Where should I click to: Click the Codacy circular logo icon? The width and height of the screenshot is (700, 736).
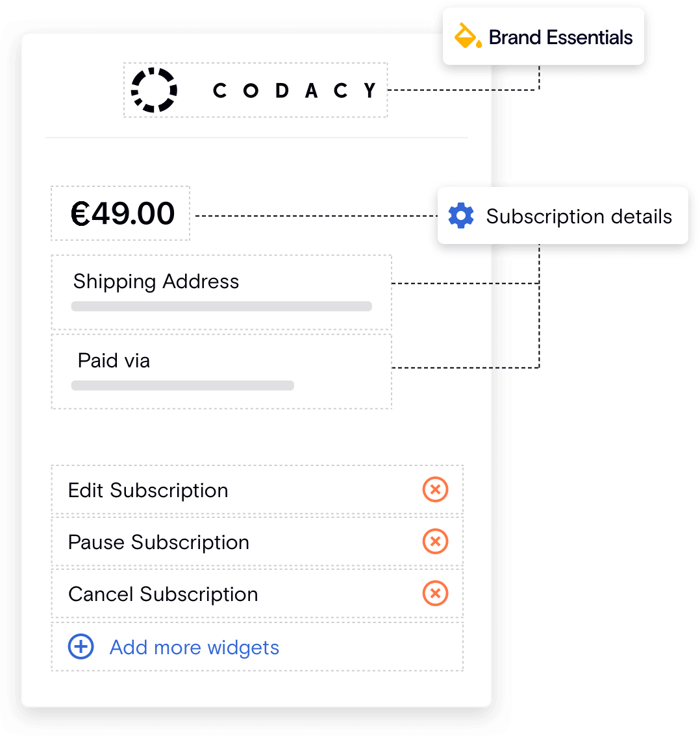(x=154, y=90)
